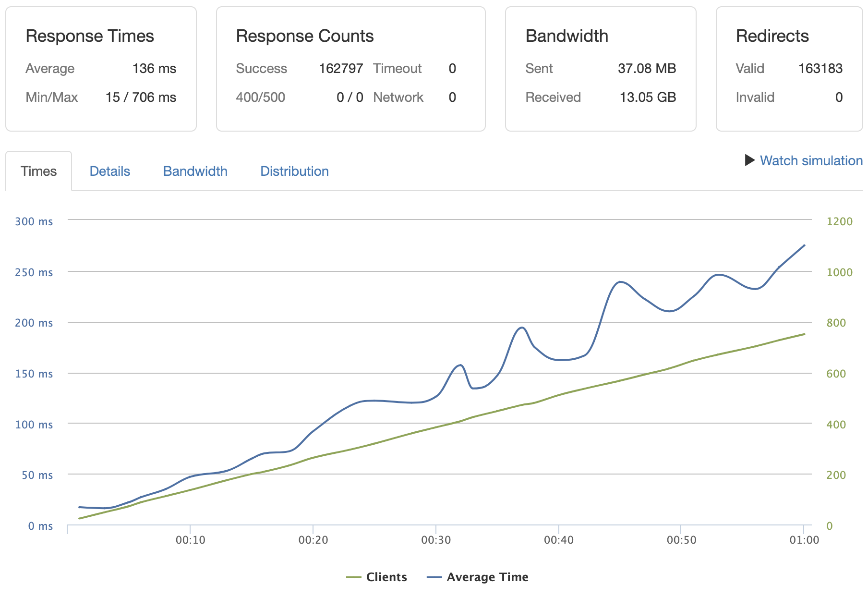Viewport: 868px width, 609px height.
Task: Select the average value 136 ms
Action: [154, 69]
